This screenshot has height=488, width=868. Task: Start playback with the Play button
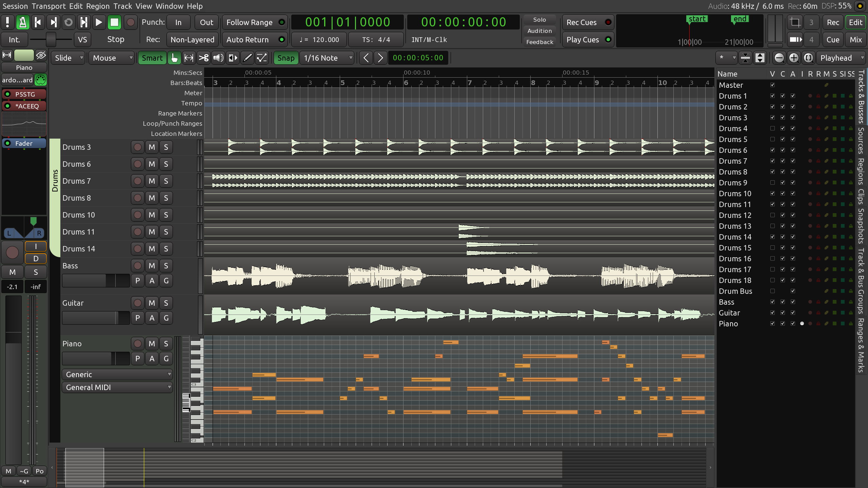tap(99, 22)
